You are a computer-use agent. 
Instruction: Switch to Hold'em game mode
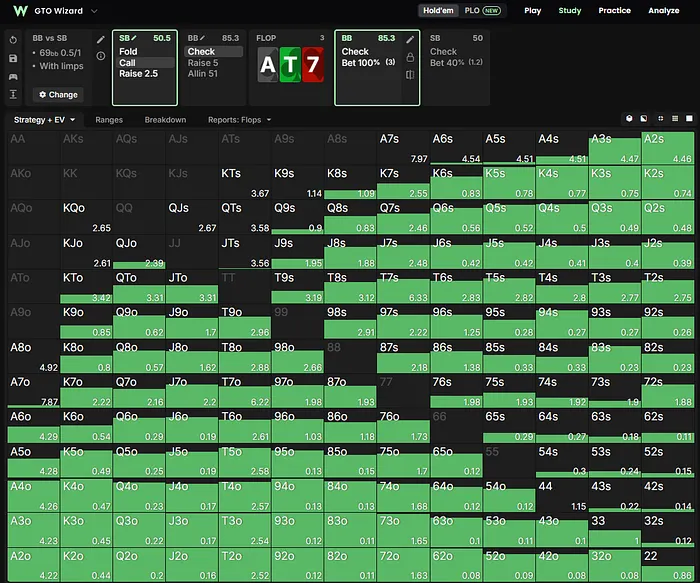coord(438,10)
